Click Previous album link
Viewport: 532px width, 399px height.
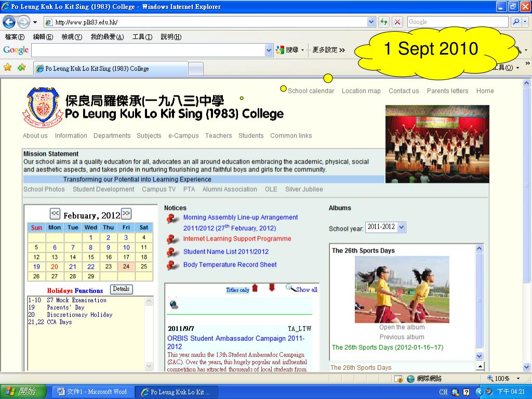(402, 337)
